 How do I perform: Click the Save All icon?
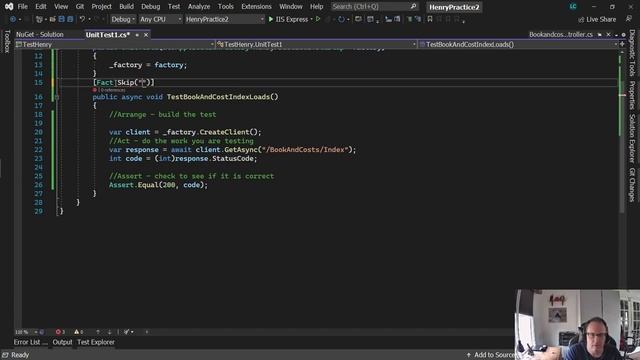(x=70, y=19)
